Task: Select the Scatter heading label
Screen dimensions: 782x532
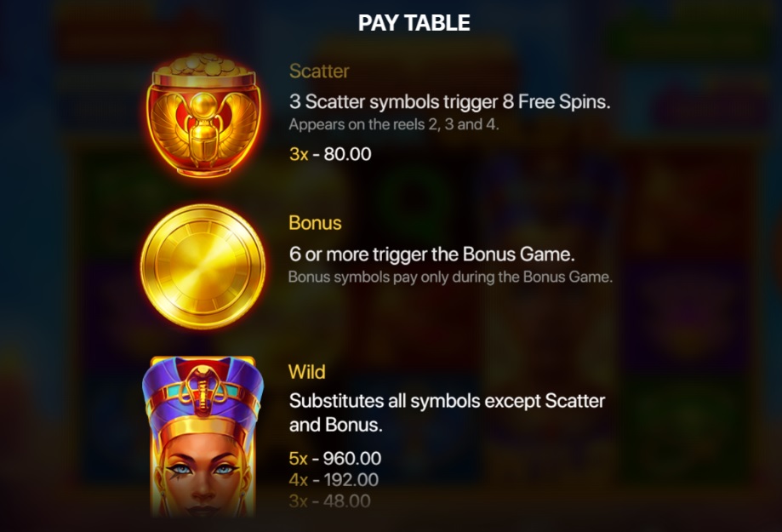Action: tap(319, 71)
